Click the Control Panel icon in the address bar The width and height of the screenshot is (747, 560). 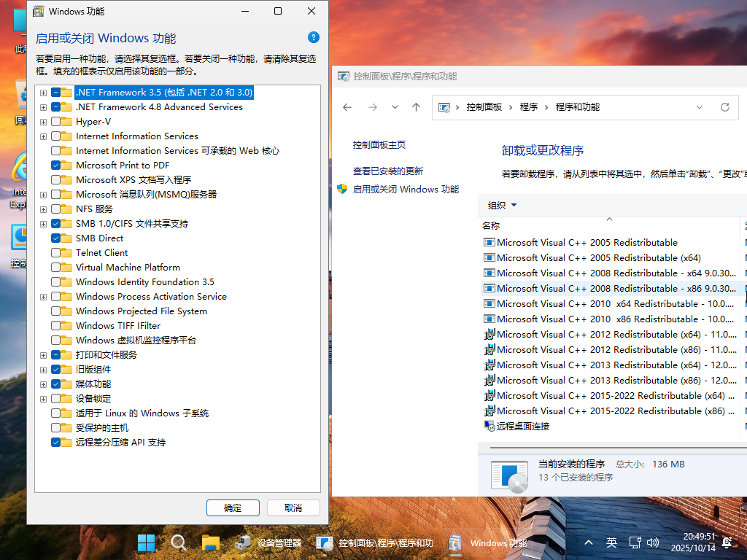(x=444, y=106)
